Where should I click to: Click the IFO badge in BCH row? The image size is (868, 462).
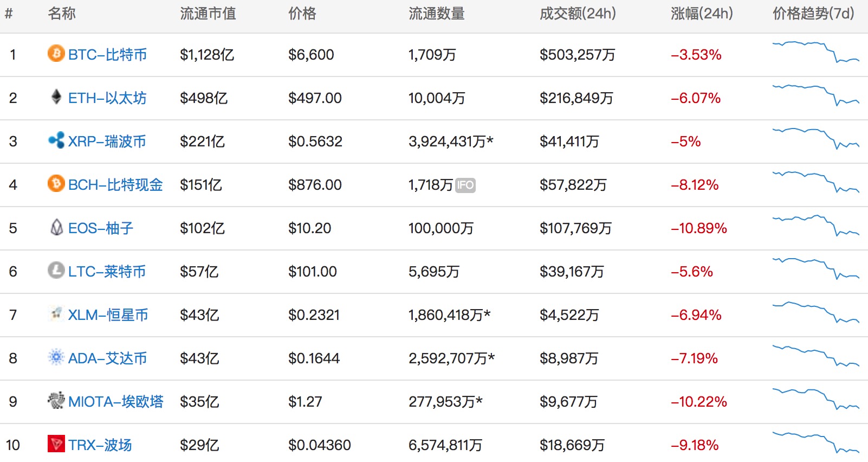[x=465, y=185]
